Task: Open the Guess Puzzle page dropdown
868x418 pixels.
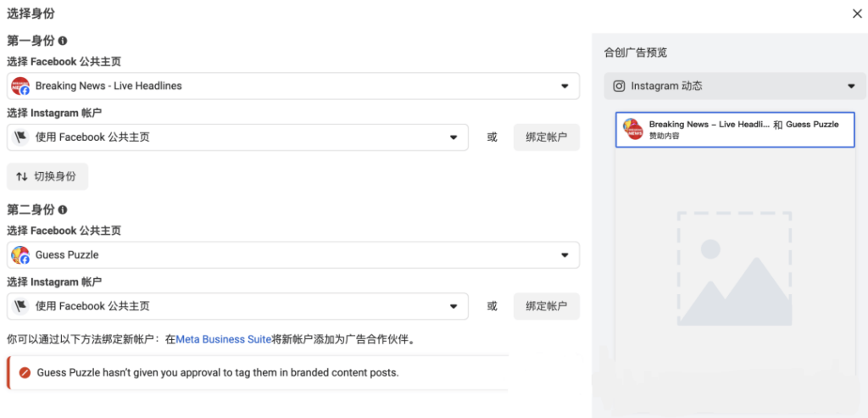Action: pos(293,254)
